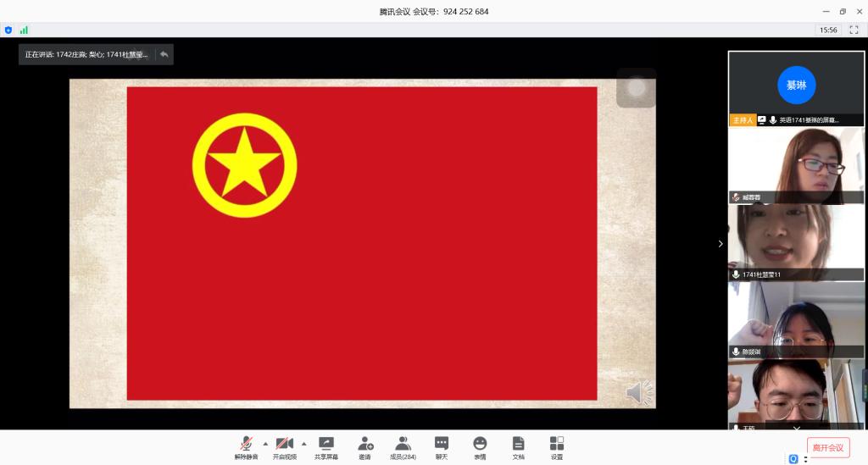Image resolution: width=868 pixels, height=465 pixels.
Task: Collapse participant strip with the chevron arrow
Action: tap(721, 244)
